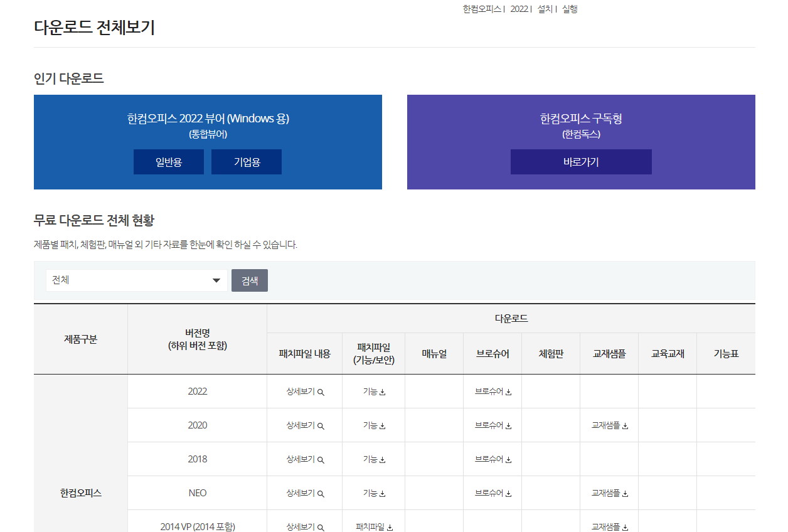Click the 브로슈어 download icon for 2018

[509, 460]
